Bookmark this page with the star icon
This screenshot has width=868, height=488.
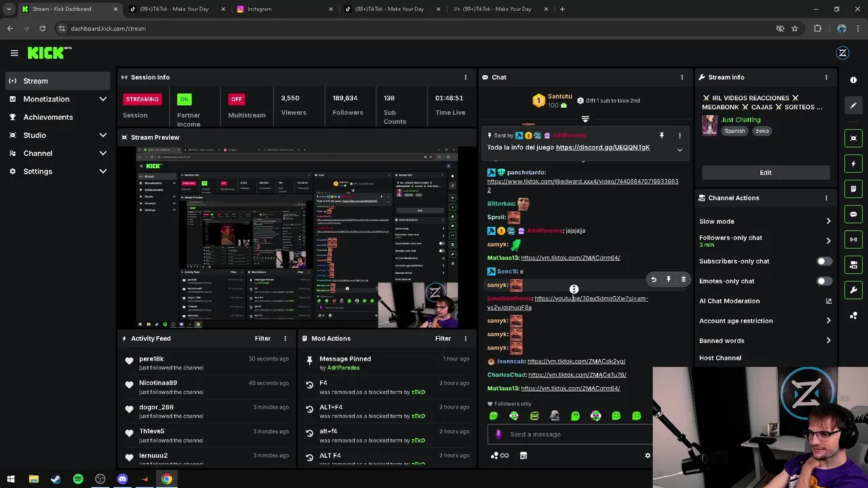click(795, 28)
